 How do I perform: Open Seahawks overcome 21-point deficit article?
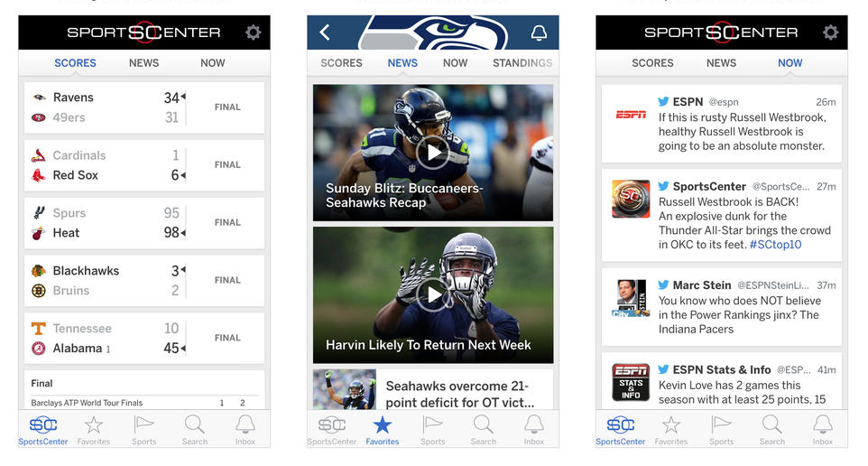433,389
